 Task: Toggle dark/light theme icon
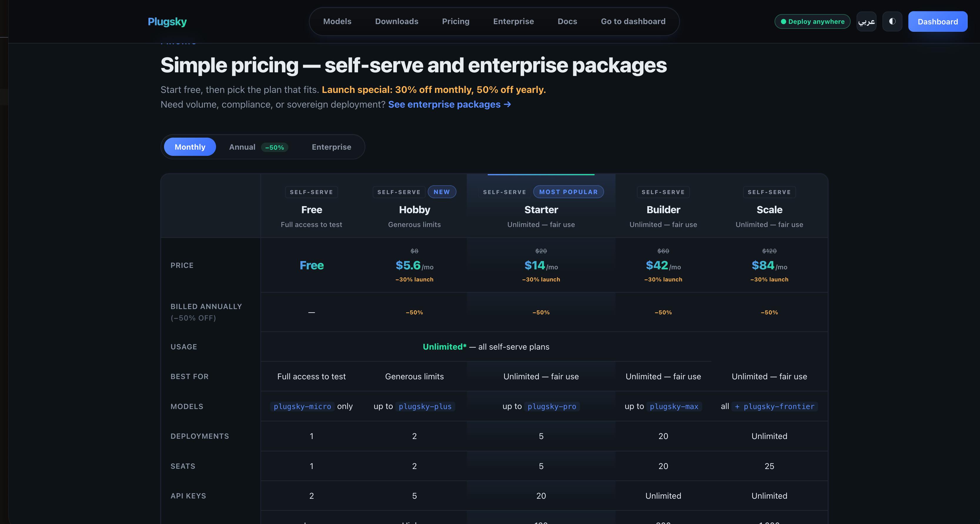(892, 22)
